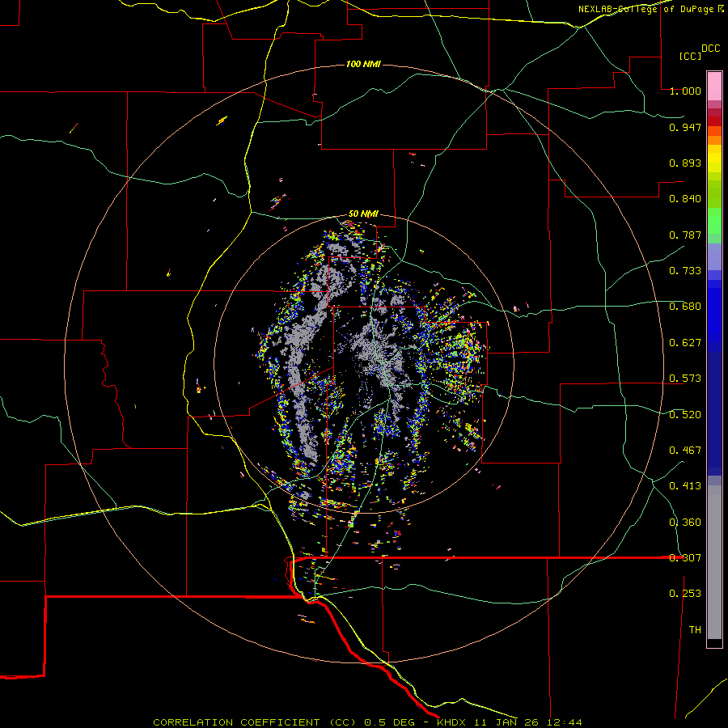Click the DCC label above the color bar
Image resolution: width=728 pixels, height=728 pixels.
[710, 49]
